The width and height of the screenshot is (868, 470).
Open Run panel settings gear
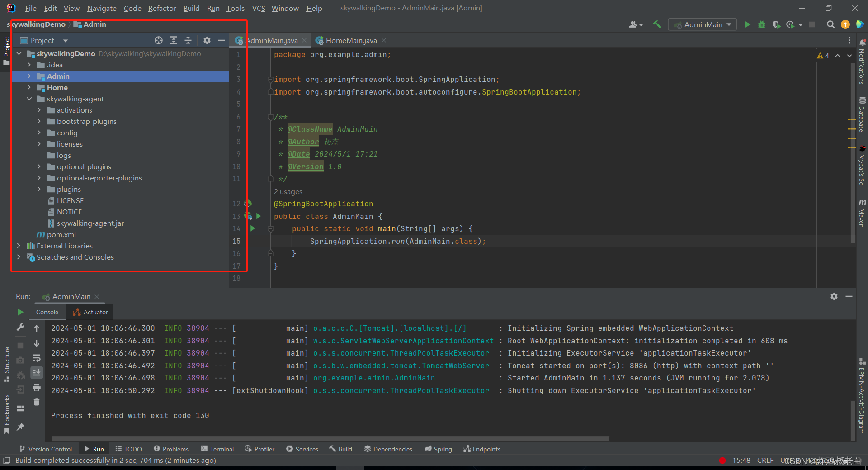[x=834, y=296]
